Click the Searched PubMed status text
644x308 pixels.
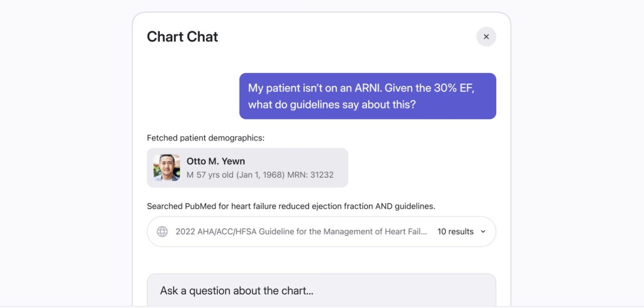coord(291,206)
